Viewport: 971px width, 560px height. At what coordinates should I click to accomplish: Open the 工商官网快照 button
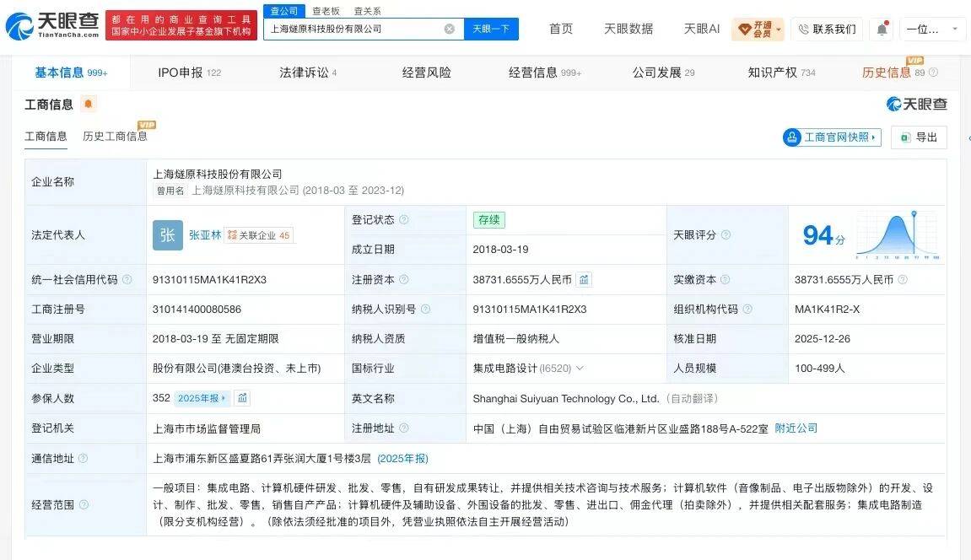tap(832, 137)
